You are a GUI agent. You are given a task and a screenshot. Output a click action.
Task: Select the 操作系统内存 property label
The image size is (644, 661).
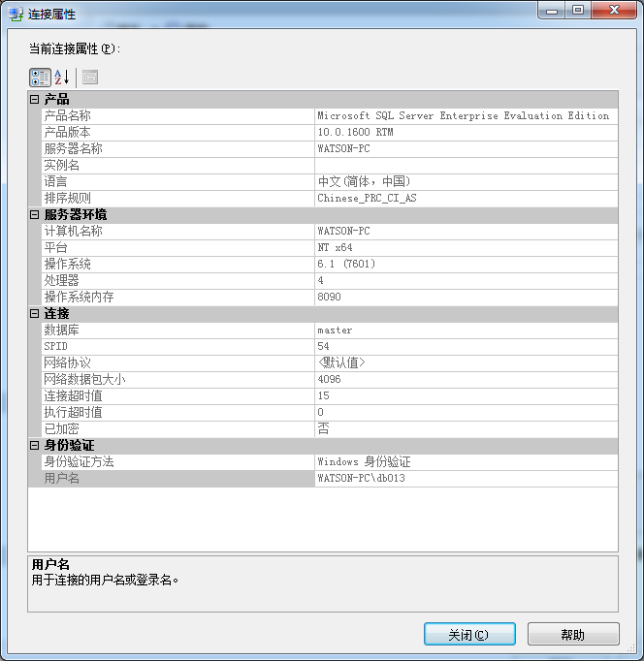point(79,297)
